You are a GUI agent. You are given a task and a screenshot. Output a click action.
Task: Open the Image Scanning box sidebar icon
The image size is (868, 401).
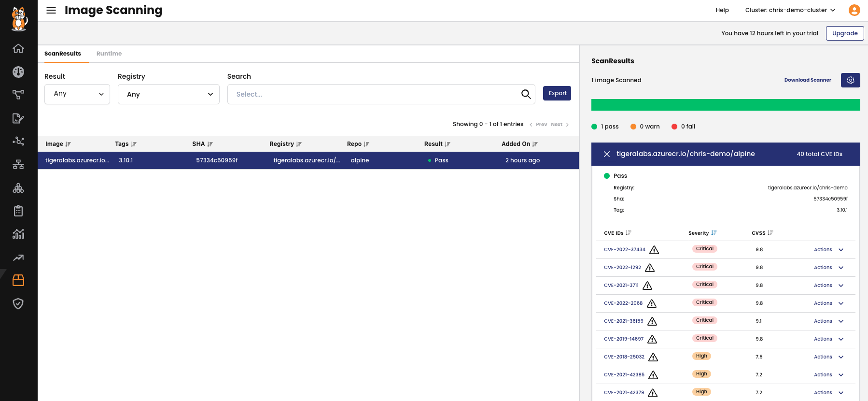18,280
